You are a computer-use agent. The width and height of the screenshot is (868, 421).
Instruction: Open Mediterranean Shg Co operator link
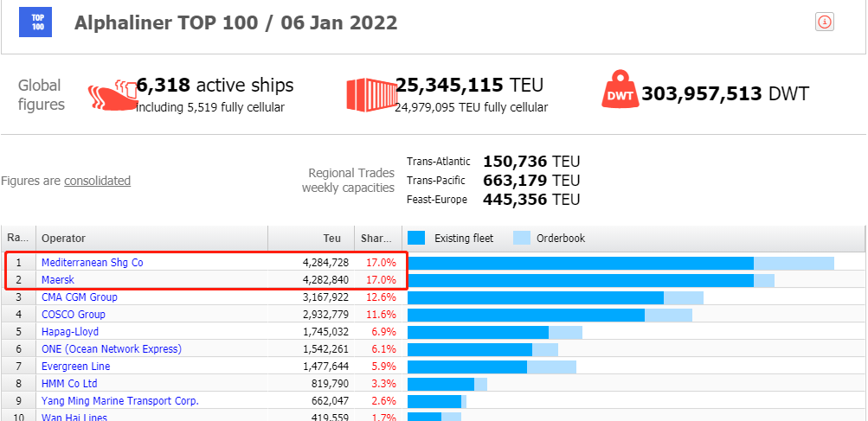92,263
